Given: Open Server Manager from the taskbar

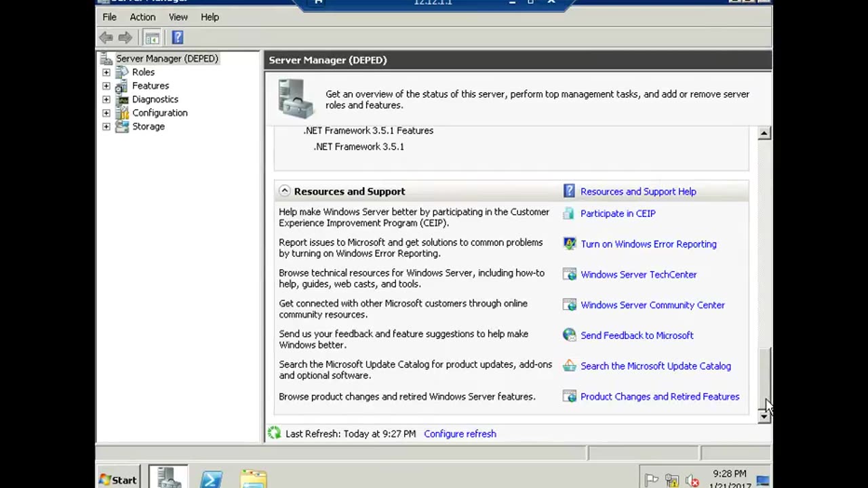Looking at the screenshot, I should (168, 478).
